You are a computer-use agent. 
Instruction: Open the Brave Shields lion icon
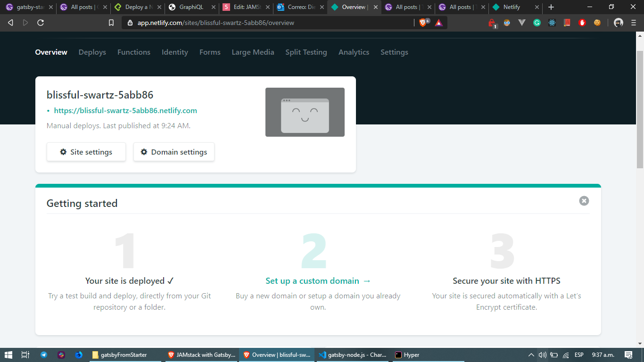coord(423,23)
